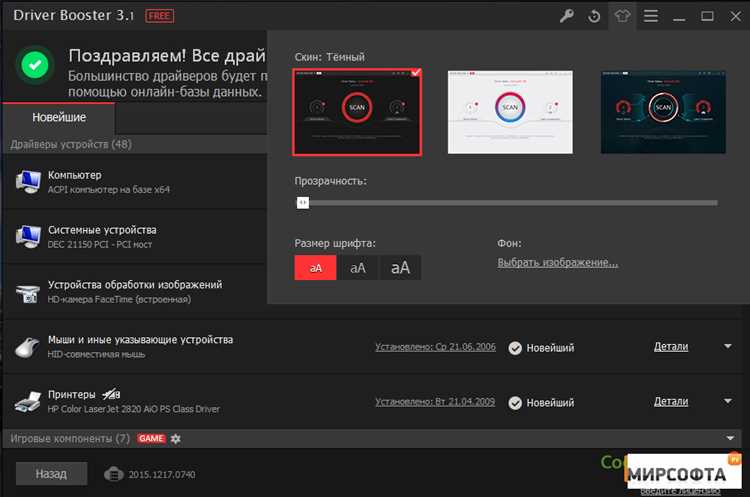The width and height of the screenshot is (750, 497).
Task: Click the imaging devices scanner icon
Action: tap(28, 293)
